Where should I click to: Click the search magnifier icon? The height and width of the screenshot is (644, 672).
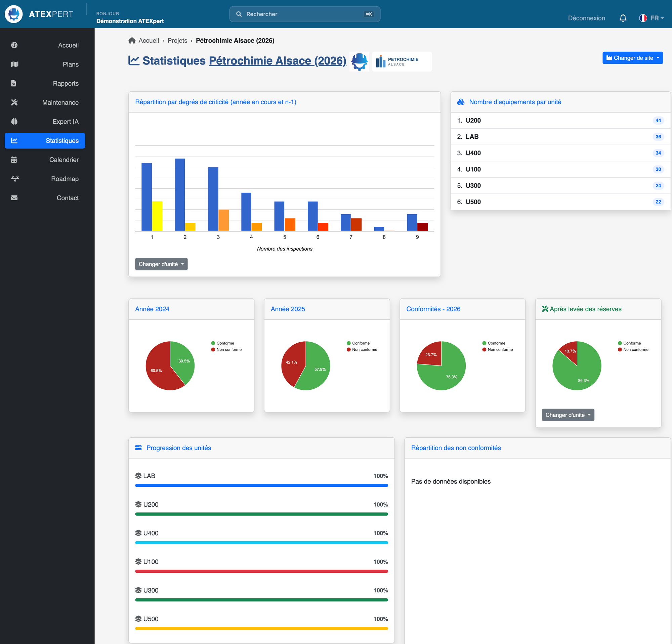[239, 14]
